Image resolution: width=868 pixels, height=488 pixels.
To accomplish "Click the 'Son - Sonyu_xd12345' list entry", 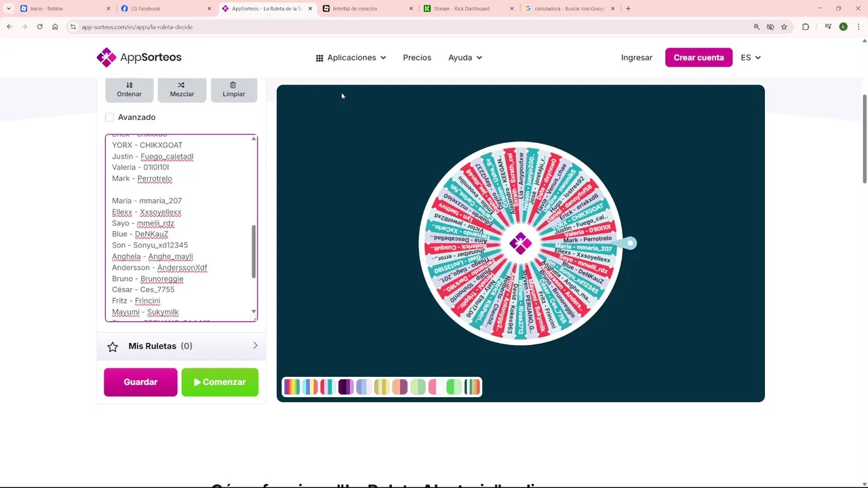I will (x=150, y=245).
